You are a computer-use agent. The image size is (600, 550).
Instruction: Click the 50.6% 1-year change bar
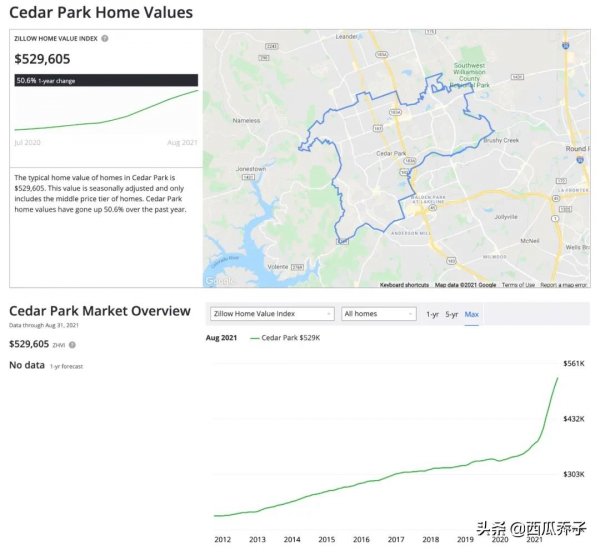pos(105,80)
